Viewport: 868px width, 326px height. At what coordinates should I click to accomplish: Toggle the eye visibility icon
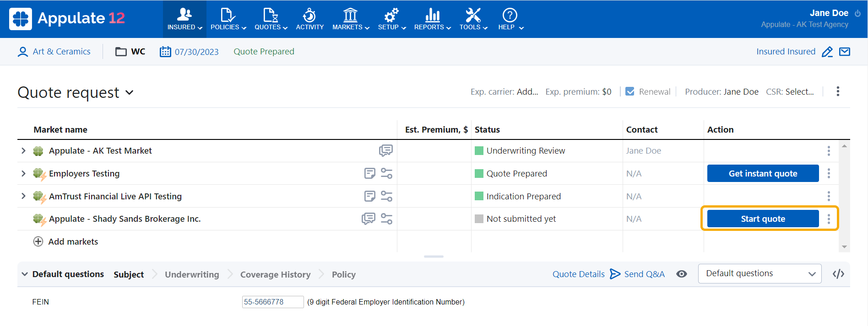[x=682, y=274]
